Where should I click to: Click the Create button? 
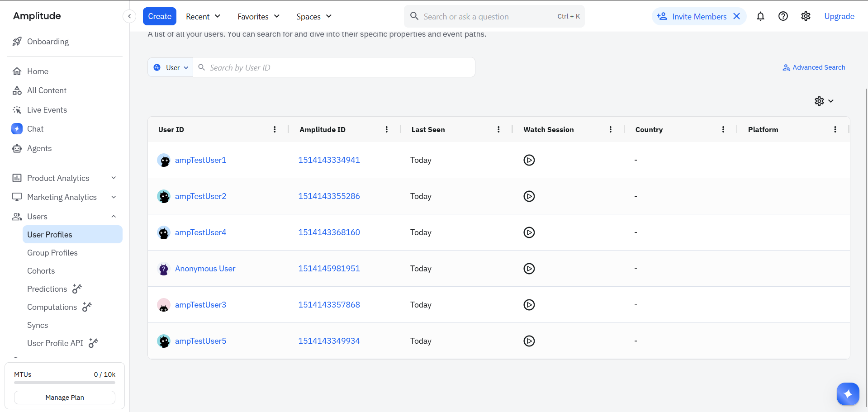(160, 16)
